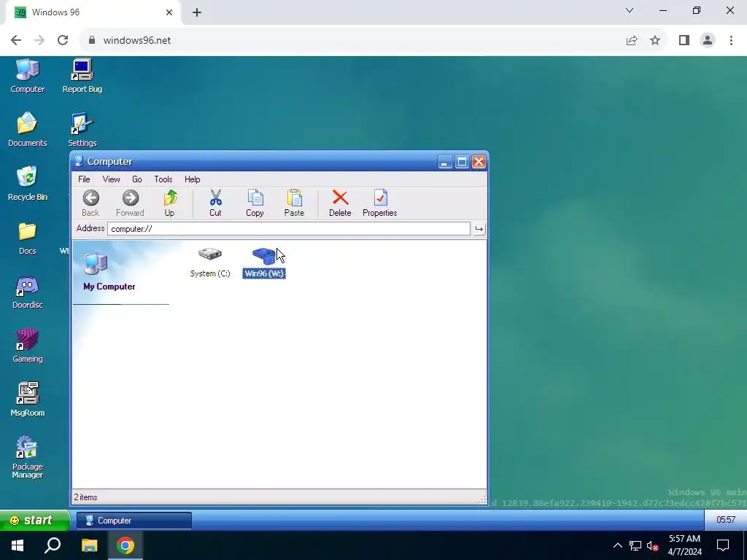Toggle the Chrome side panel
Screen dimensions: 747x560
(x=684, y=41)
